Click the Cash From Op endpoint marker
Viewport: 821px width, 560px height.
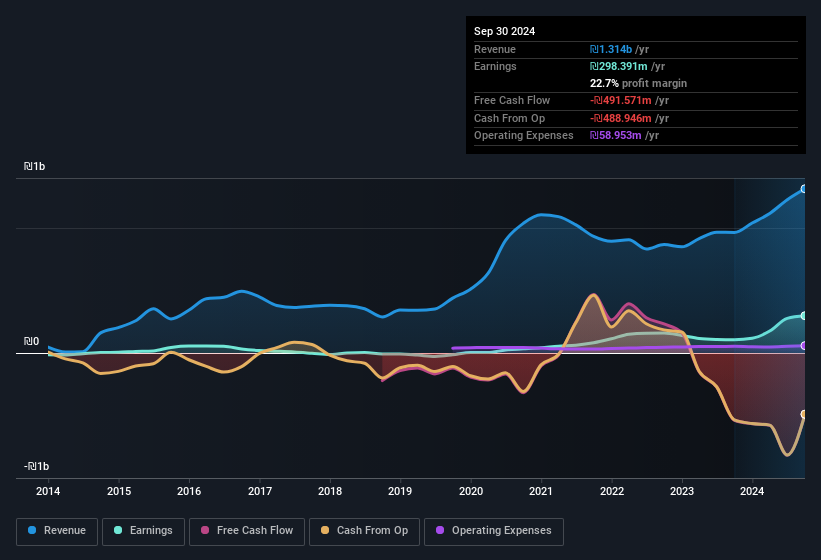(804, 414)
